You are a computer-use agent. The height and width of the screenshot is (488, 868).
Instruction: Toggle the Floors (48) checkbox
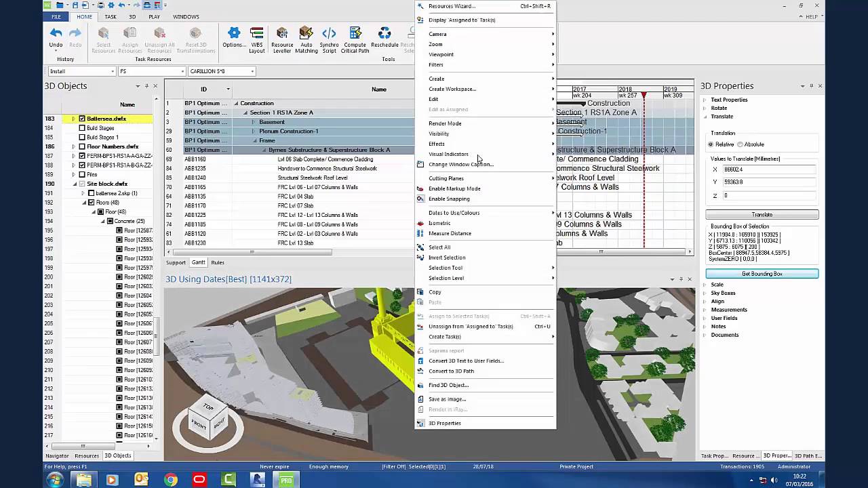pos(92,203)
